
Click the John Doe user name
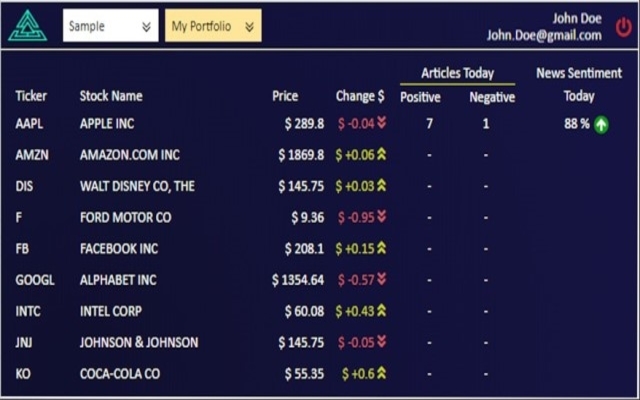(x=577, y=18)
